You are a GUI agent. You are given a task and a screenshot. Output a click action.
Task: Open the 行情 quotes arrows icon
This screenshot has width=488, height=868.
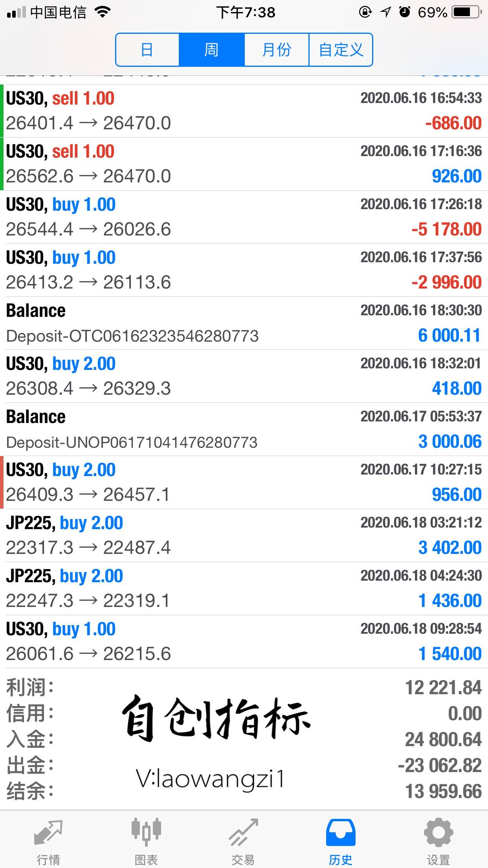(x=48, y=833)
